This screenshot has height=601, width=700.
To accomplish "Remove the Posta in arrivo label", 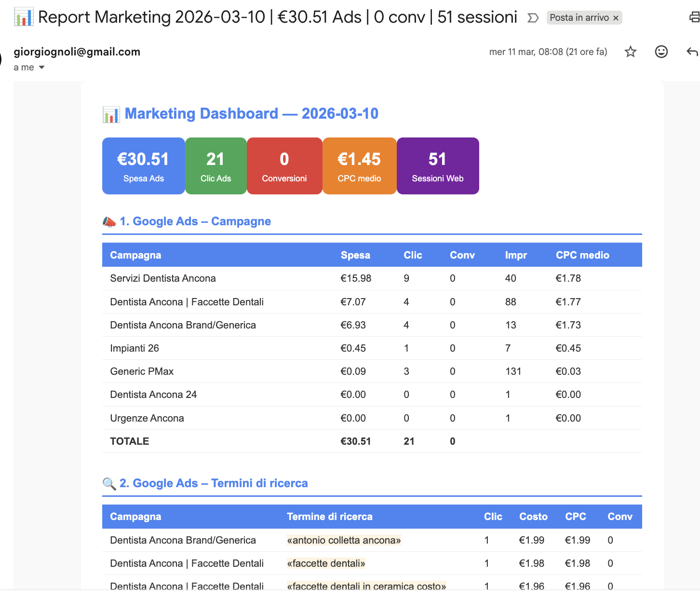I will pos(616,18).
